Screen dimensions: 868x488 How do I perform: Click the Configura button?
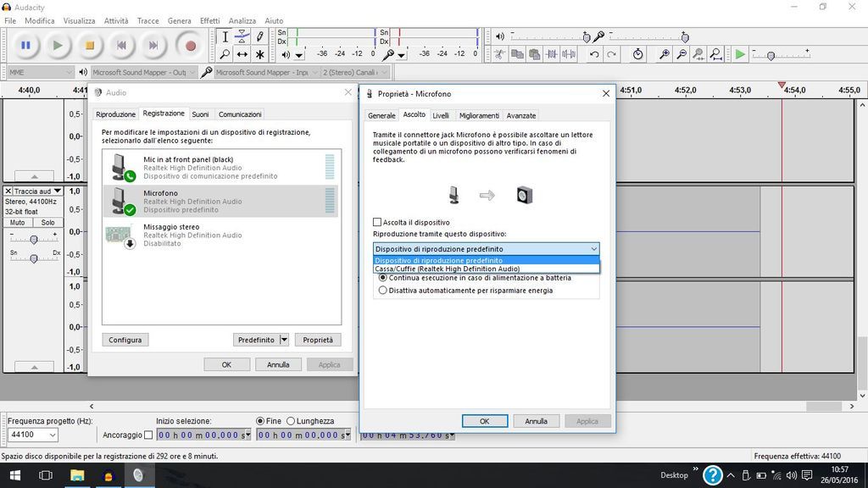coord(125,340)
